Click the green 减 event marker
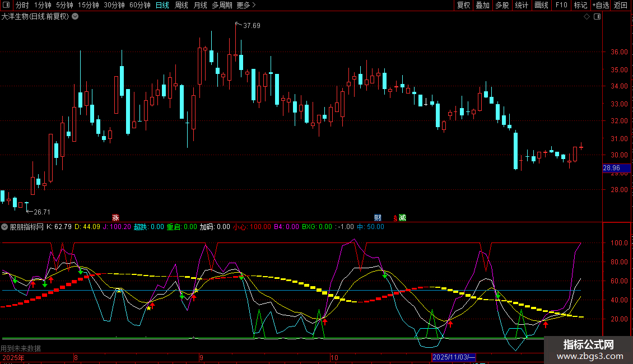The height and width of the screenshot is (364, 633). tap(402, 218)
